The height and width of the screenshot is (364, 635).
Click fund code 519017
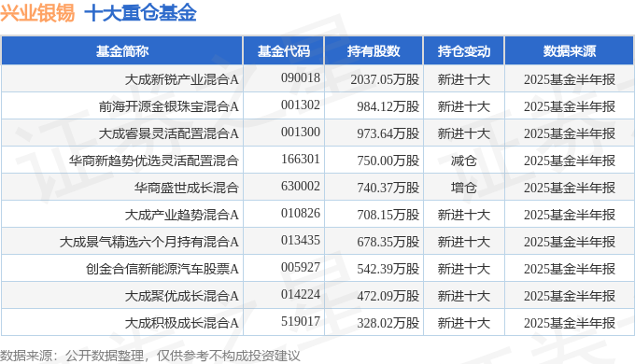click(x=301, y=321)
